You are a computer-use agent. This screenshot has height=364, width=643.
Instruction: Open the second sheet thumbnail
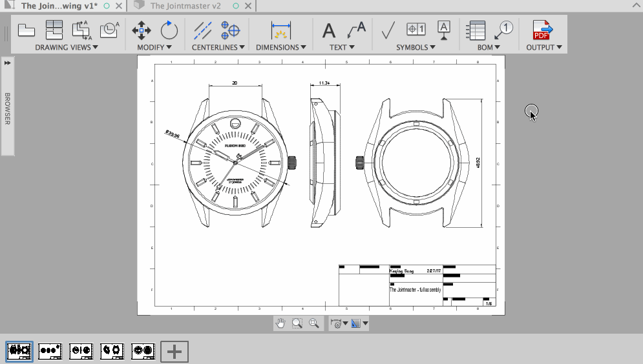click(x=50, y=350)
